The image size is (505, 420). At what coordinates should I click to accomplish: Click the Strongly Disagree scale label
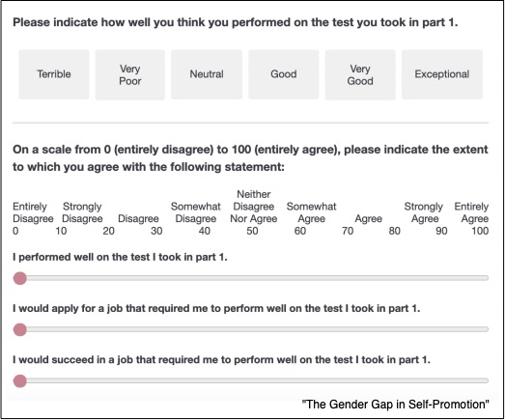point(82,212)
